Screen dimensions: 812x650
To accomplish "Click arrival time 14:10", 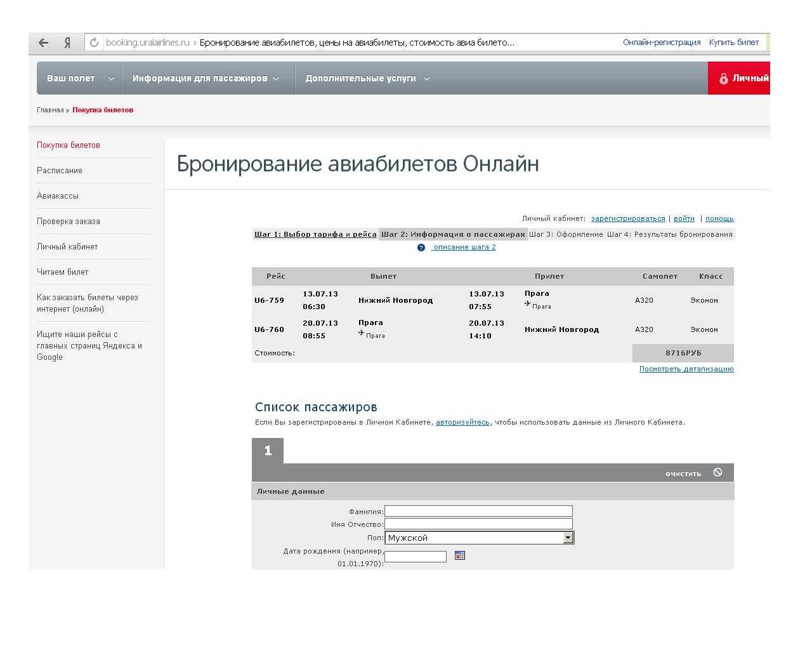I will tap(480, 336).
